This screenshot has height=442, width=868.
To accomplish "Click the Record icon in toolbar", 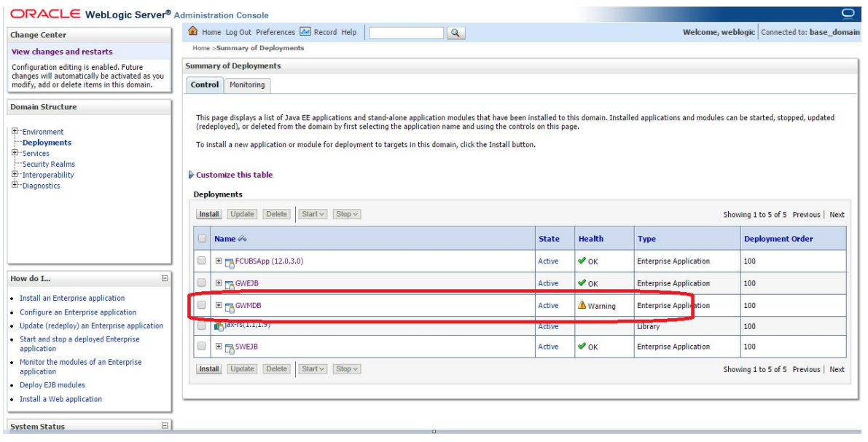I will click(x=305, y=31).
